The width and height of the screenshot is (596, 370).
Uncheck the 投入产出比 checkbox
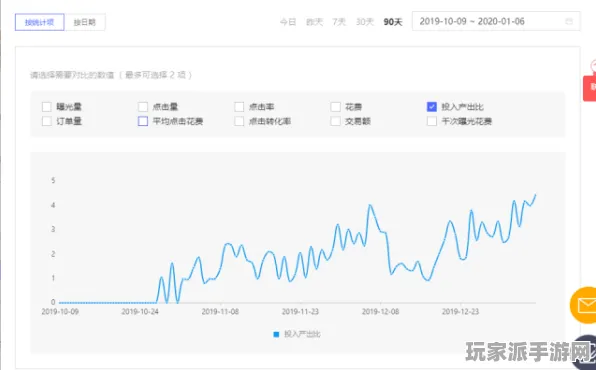(432, 107)
